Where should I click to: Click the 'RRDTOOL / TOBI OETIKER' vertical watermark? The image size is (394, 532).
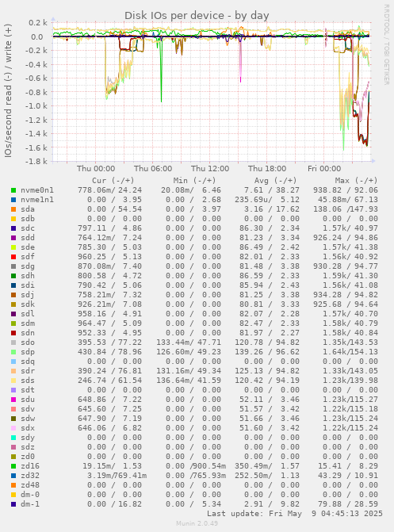(387, 44)
